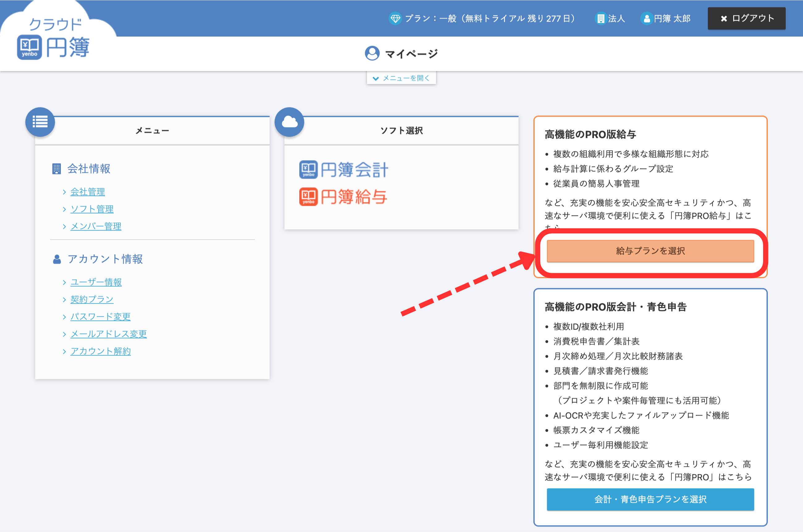Click the アカウント情報 section heading

coord(105,259)
